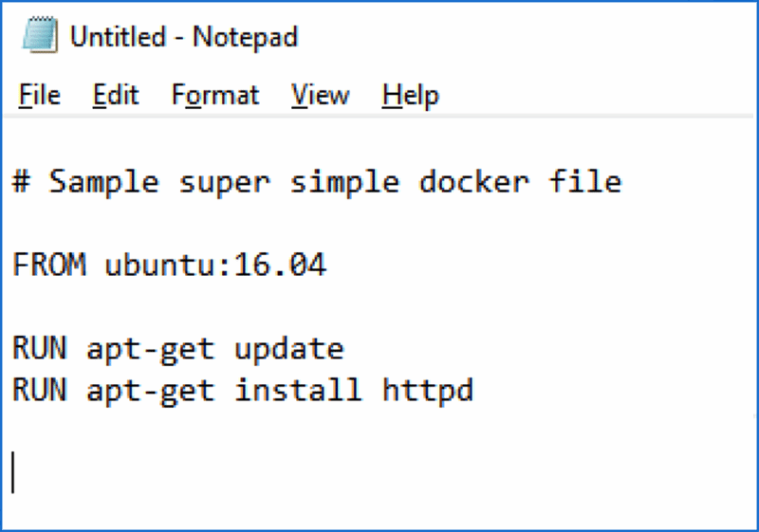Open the Edit menu
This screenshot has width=759, height=532.
point(116,95)
